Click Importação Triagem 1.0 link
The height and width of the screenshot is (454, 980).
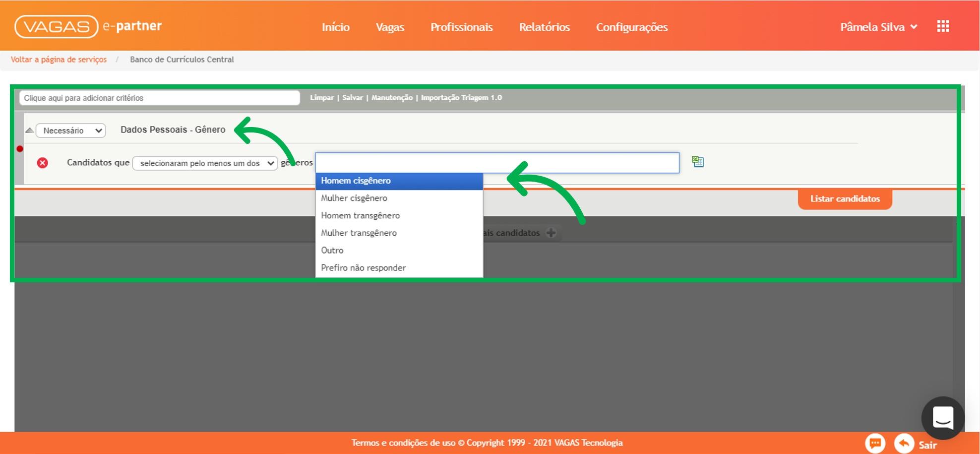coord(461,98)
